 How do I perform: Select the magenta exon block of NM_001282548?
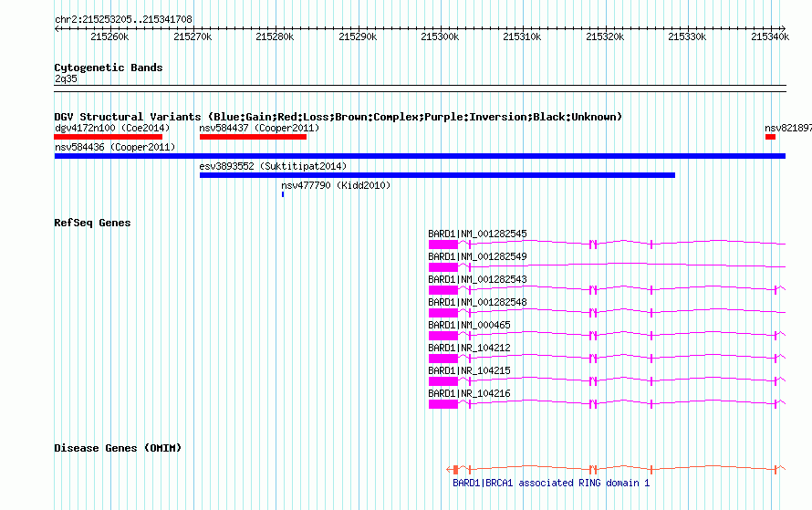point(443,313)
